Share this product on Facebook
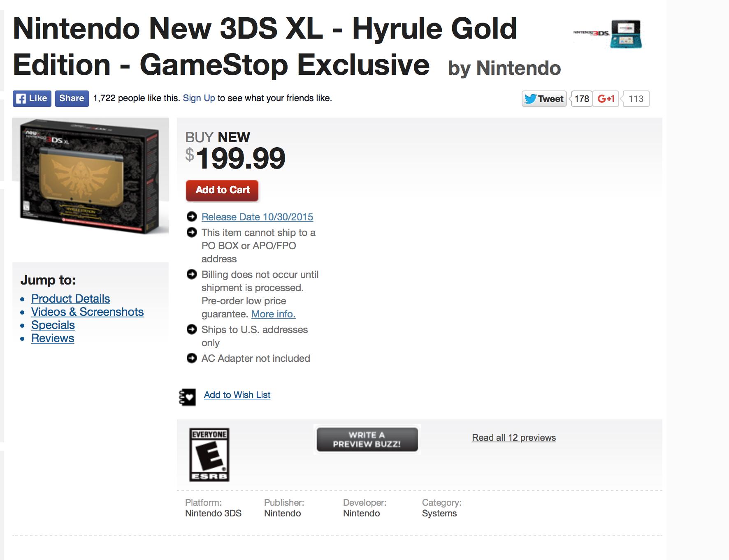The width and height of the screenshot is (729, 560). click(x=72, y=99)
